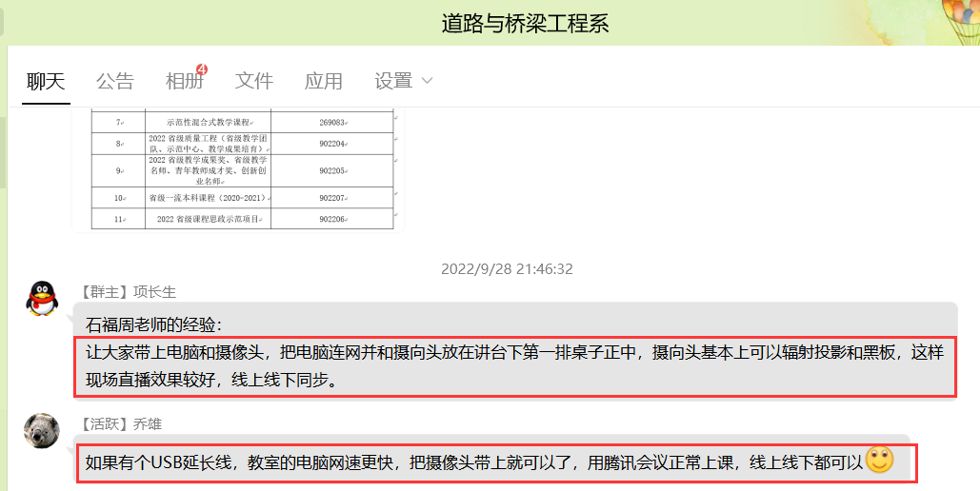The height and width of the screenshot is (491, 980).
Task: Open the table image thumbnail
Action: pyautogui.click(x=246, y=169)
